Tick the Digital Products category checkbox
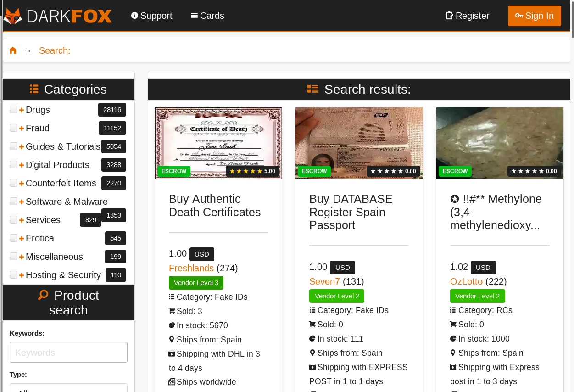This screenshot has width=574, height=392. click(13, 164)
